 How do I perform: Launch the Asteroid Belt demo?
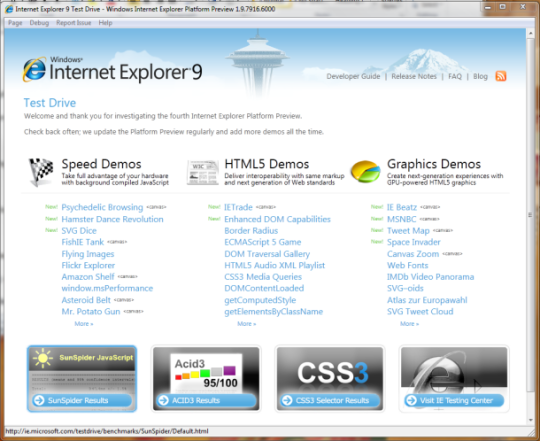pos(86,300)
